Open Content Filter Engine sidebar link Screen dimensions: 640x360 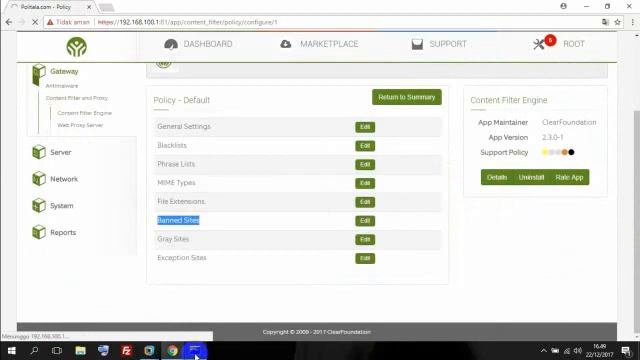[x=84, y=113]
